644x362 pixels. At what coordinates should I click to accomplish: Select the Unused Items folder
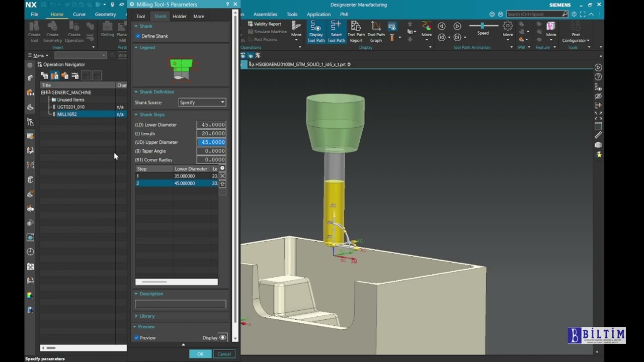pyautogui.click(x=70, y=100)
